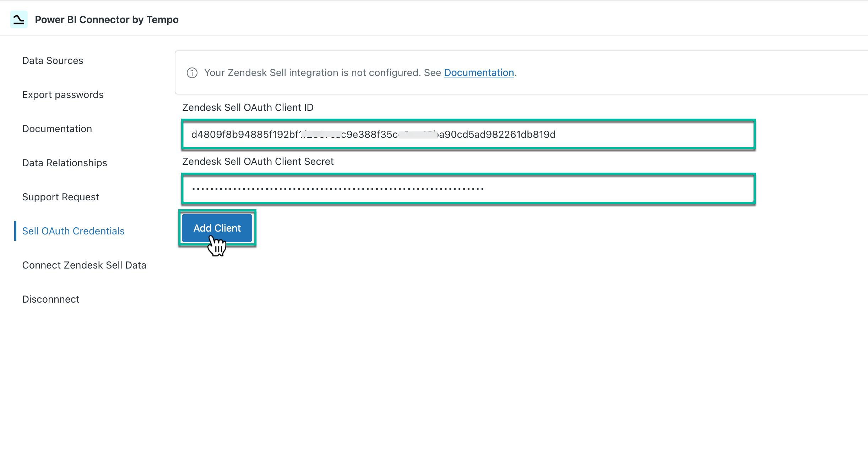
Task: Select the client ID value text starting with d4809f8b
Action: tap(374, 135)
